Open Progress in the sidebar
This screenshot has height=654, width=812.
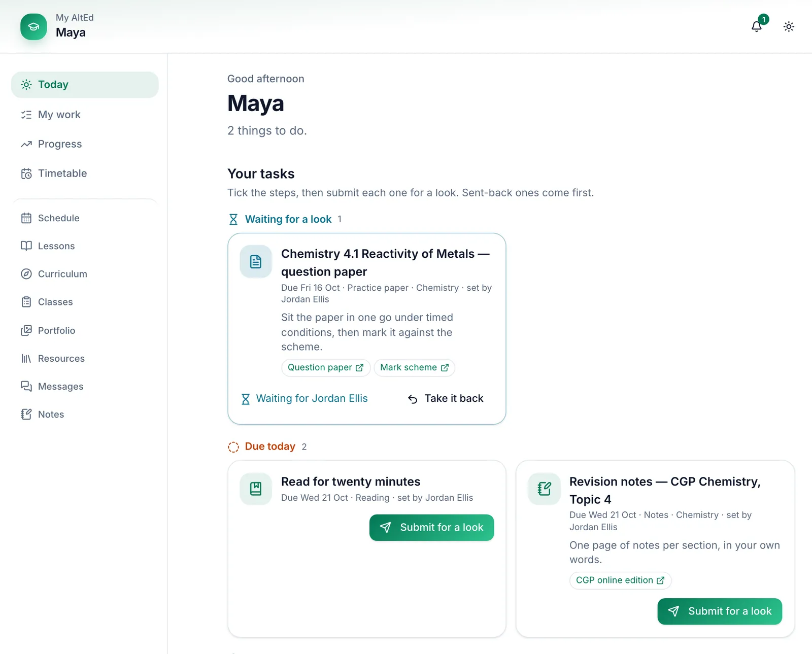click(85, 144)
